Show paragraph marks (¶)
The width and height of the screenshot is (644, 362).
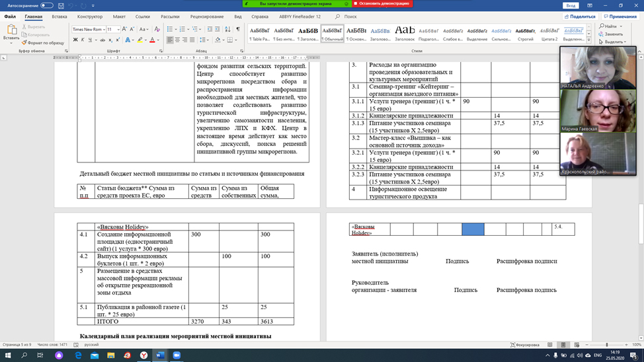tap(238, 29)
